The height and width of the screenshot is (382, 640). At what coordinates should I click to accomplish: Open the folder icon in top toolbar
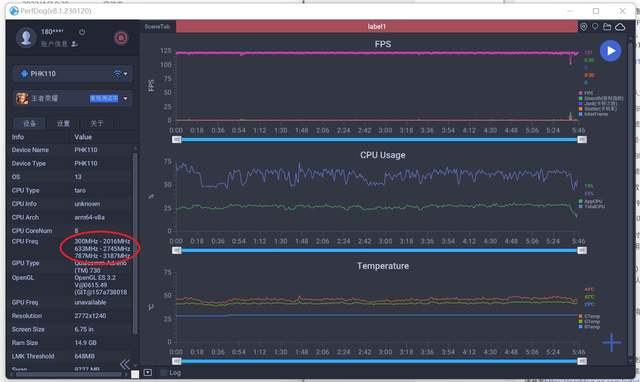click(607, 27)
